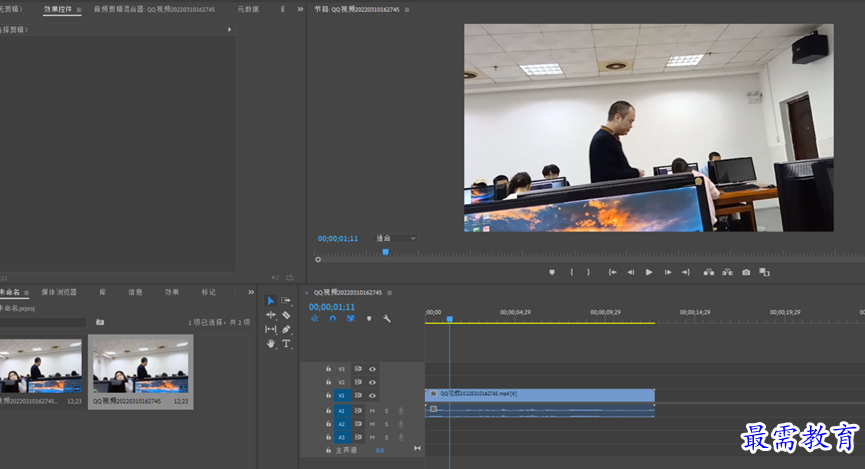Viewport: 865px width, 469px height.
Task: Click Go to In point
Action: point(612,272)
